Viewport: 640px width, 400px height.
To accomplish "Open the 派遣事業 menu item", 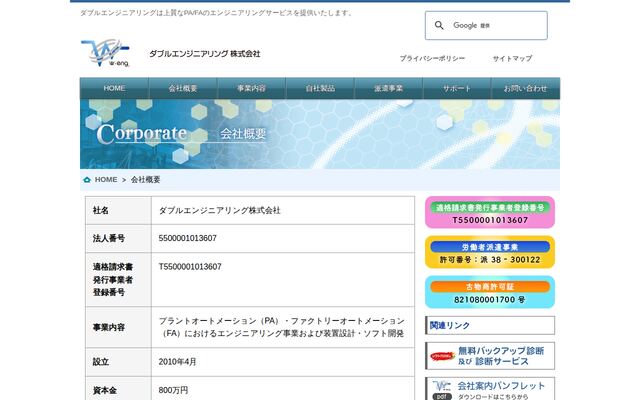I will [389, 88].
